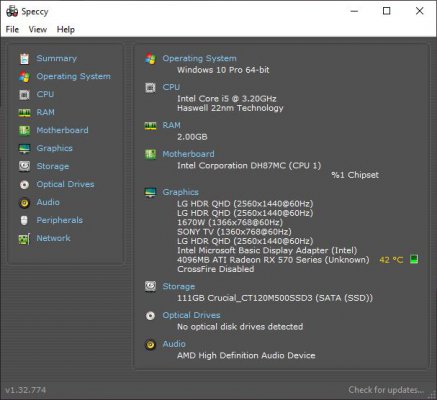The height and width of the screenshot is (400, 437).
Task: Click the Storage drive icon in summary pane
Action: pos(150,286)
